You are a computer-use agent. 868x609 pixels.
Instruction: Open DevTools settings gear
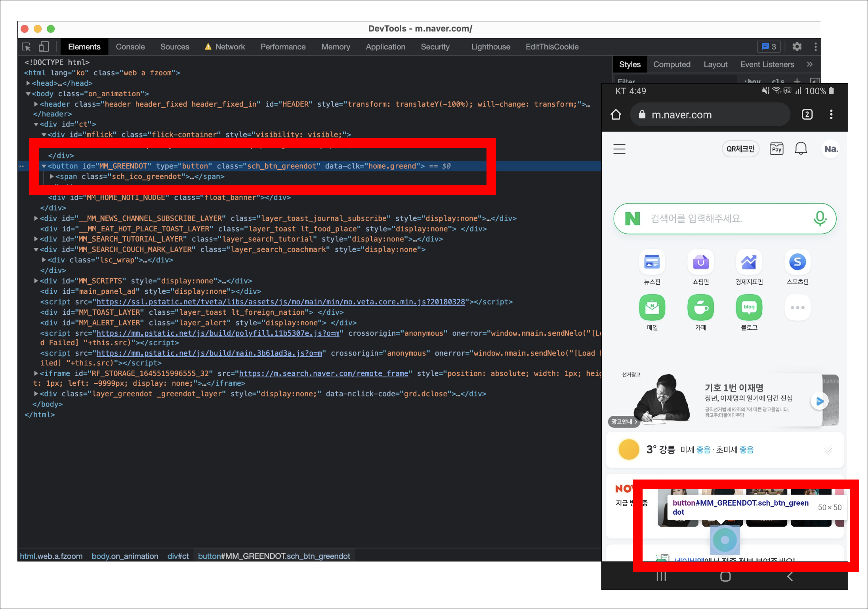pyautogui.click(x=797, y=47)
